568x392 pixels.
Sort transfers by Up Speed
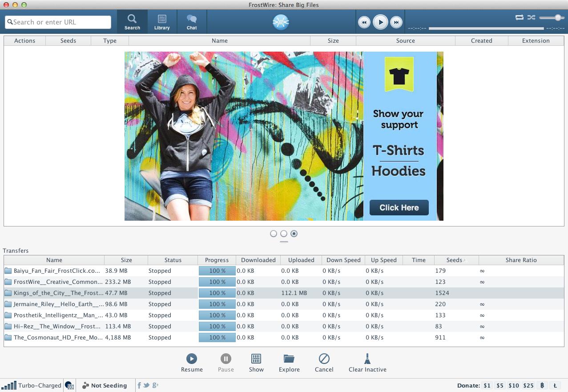pos(383,260)
